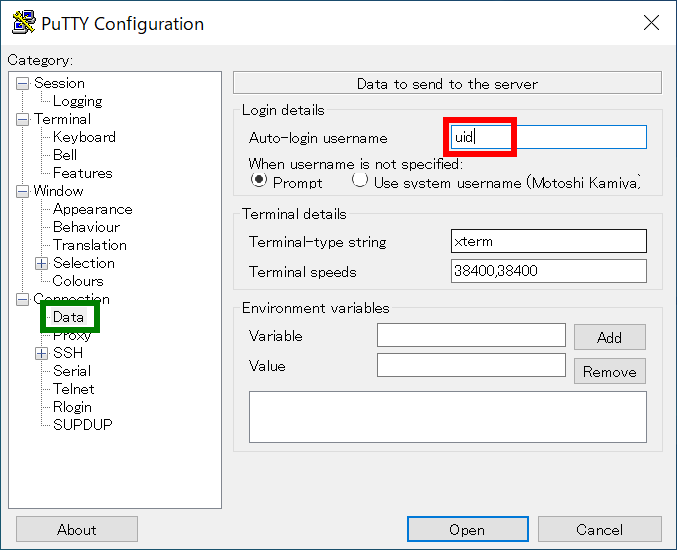
Task: Open the Features category
Action: [82, 173]
